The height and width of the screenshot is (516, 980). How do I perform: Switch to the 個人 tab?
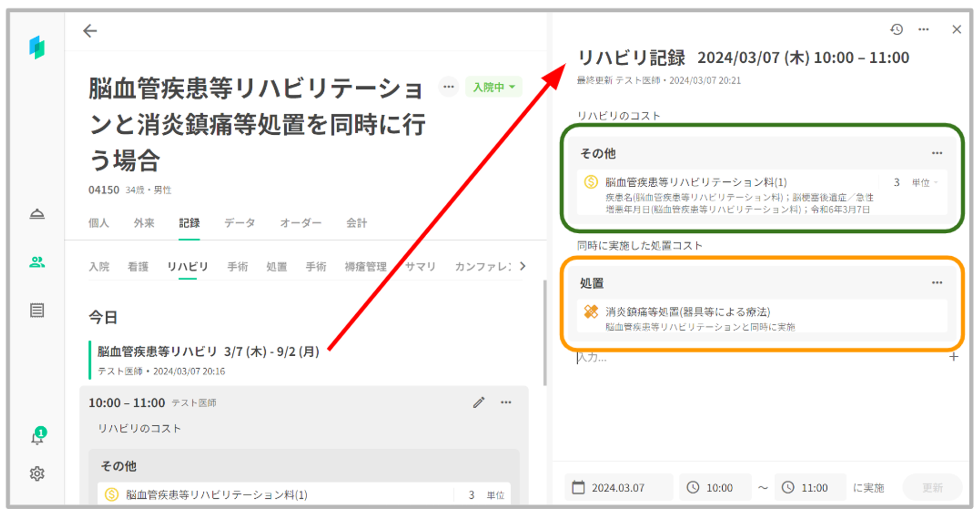pyautogui.click(x=98, y=223)
